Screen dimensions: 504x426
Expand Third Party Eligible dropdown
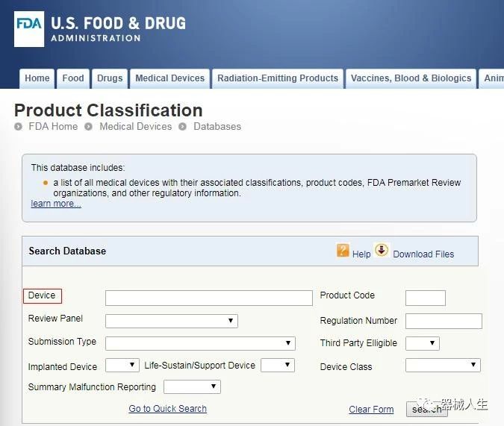coord(422,343)
